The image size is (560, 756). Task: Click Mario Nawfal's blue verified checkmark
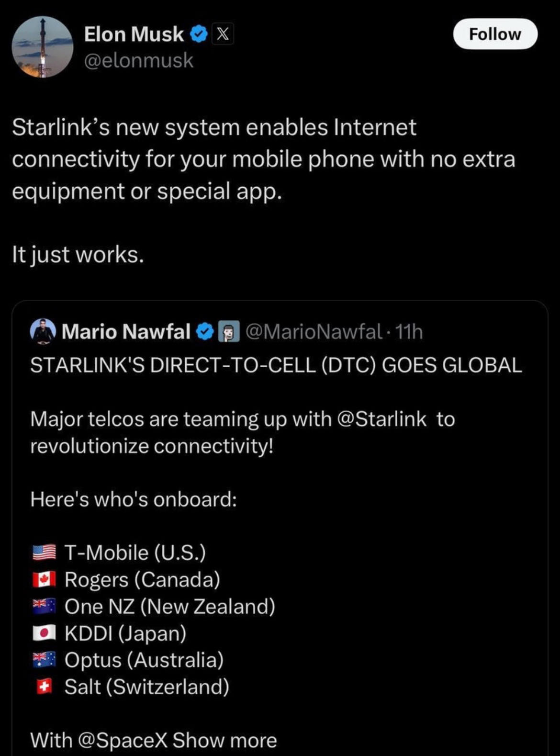coord(205,332)
